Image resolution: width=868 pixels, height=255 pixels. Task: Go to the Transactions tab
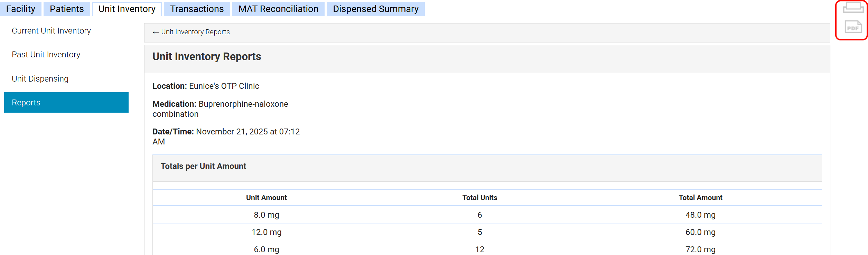coord(197,9)
